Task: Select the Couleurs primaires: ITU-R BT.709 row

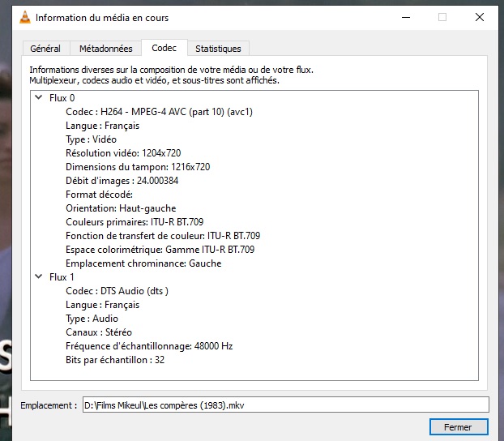Action: 135,222
